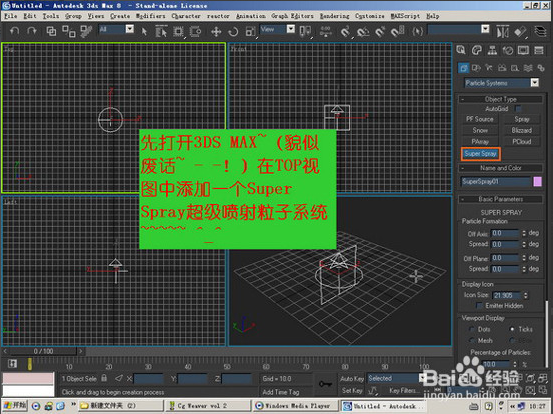Toggle the Auto Key button
Screen dimensions: 553x414
pyautogui.click(x=352, y=378)
